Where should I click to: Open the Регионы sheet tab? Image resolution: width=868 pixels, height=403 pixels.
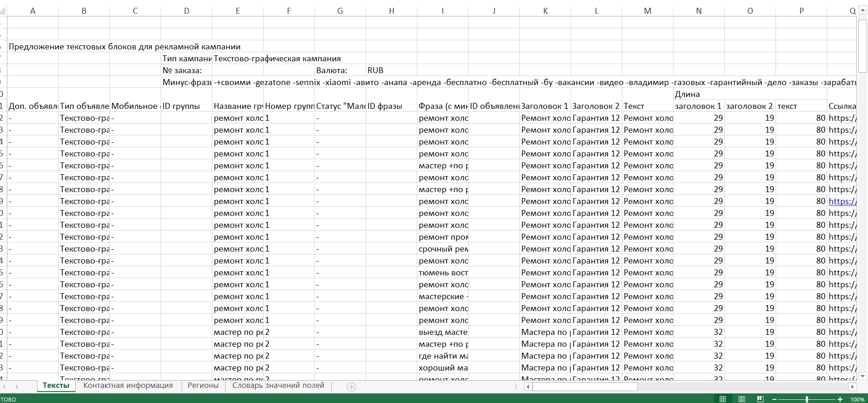pyautogui.click(x=203, y=386)
